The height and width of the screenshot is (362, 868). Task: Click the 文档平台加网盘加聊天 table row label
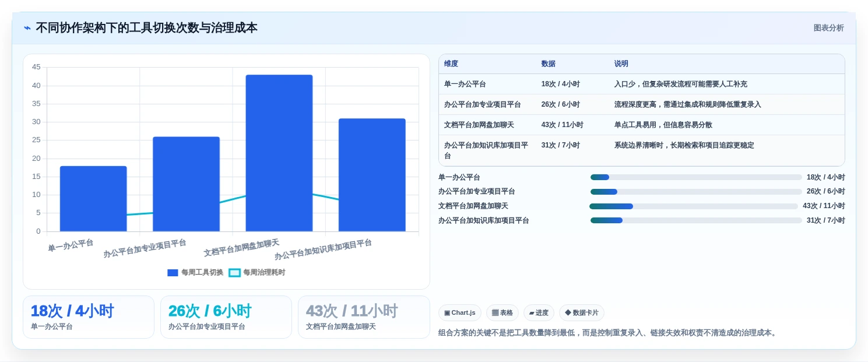pos(479,125)
